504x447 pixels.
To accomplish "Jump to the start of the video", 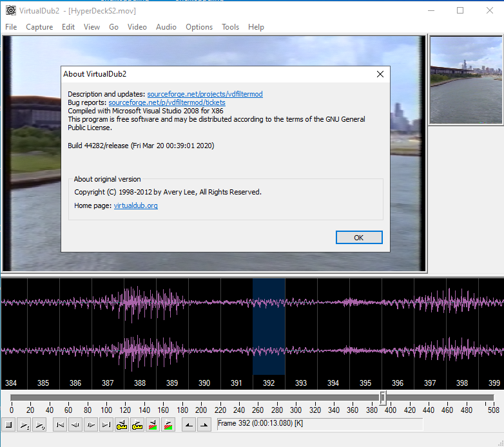I will pos(59,424).
